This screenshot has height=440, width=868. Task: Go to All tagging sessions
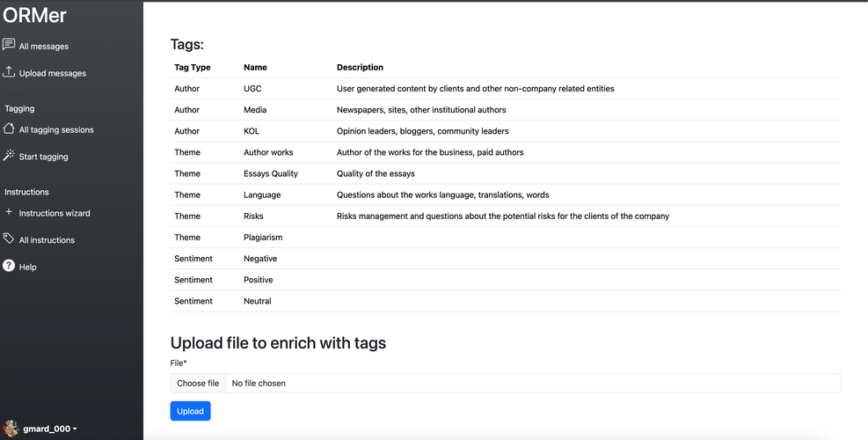tap(56, 130)
